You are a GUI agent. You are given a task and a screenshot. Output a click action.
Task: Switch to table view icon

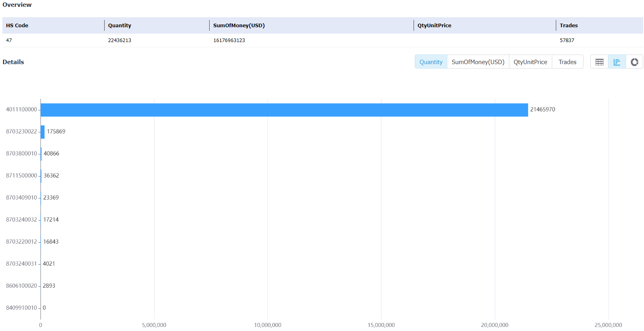click(x=599, y=62)
